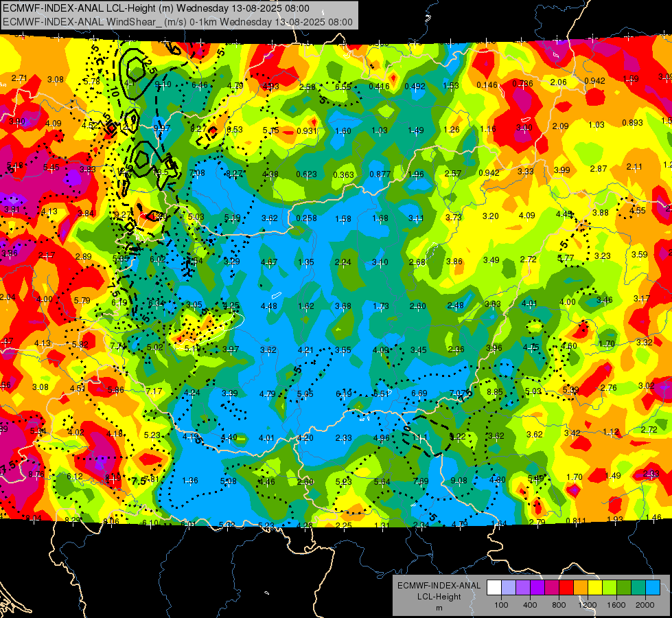Click the wind shear value 8.85
This screenshot has width=672, height=618.
click(x=495, y=391)
